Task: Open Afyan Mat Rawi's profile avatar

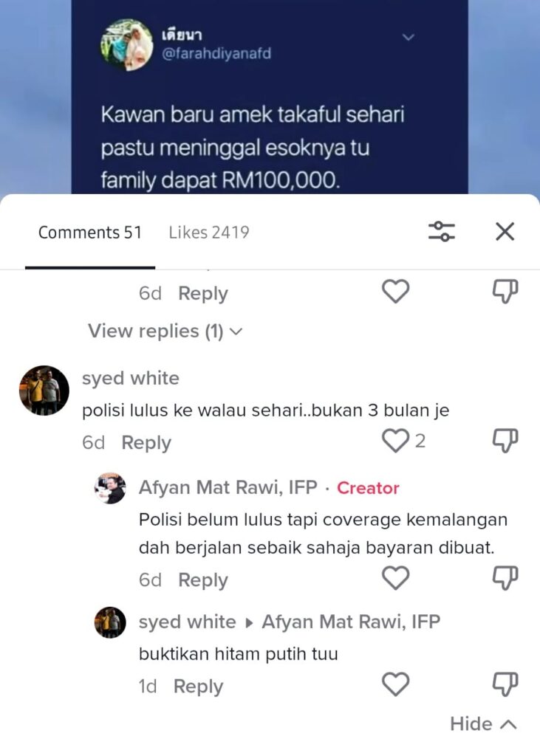Action: point(110,488)
